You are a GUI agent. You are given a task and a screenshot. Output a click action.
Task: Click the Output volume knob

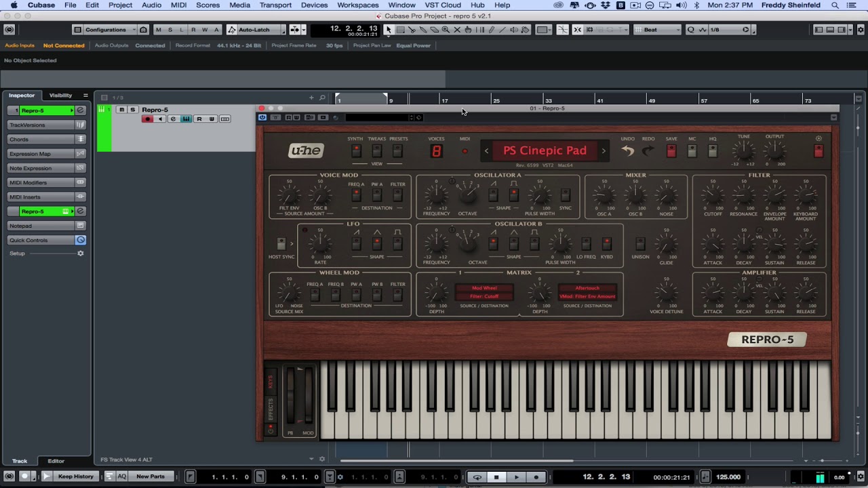pyautogui.click(x=774, y=151)
